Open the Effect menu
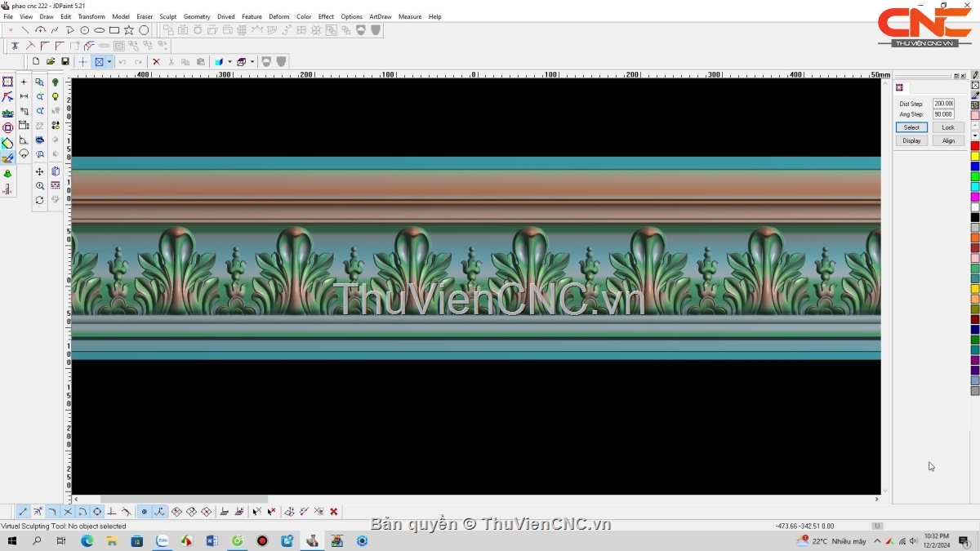 click(x=326, y=16)
